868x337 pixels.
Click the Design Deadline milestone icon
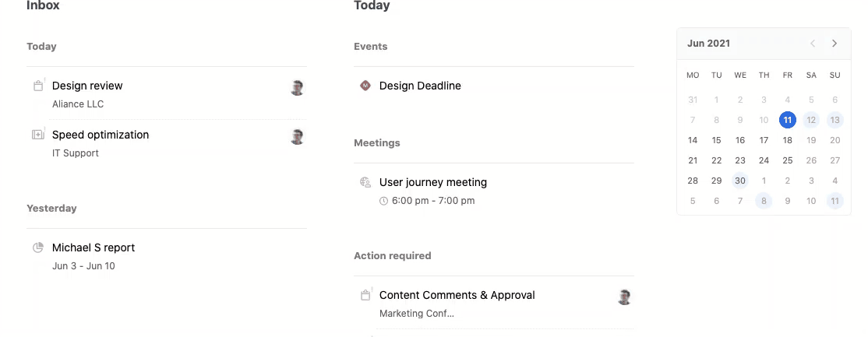click(x=365, y=85)
